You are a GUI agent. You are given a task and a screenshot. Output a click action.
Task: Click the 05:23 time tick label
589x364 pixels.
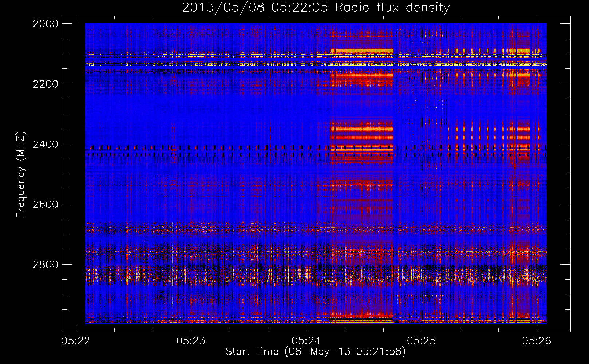[191, 341]
